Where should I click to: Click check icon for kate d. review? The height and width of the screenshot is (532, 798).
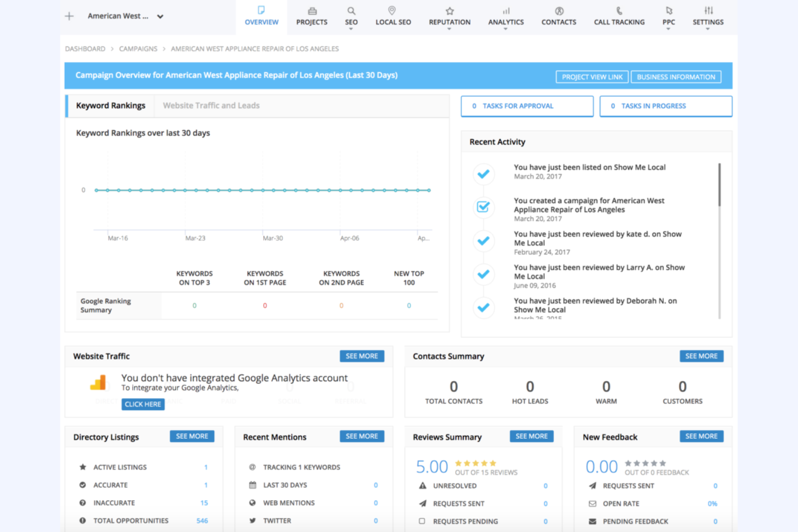[x=484, y=240]
